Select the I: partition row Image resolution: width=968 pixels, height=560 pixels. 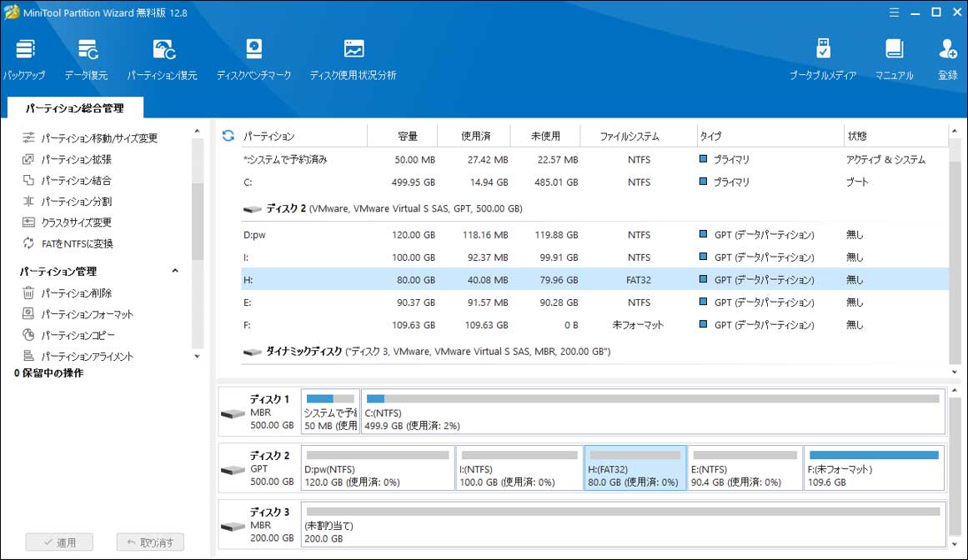(x=594, y=257)
